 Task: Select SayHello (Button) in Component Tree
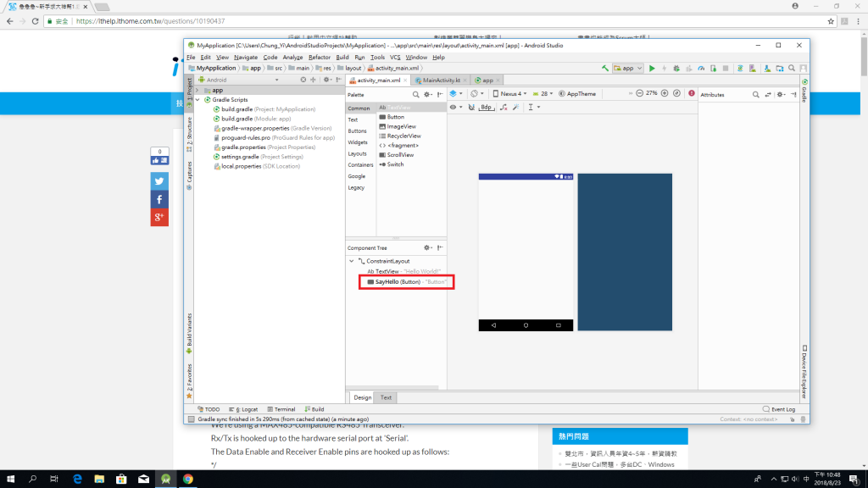pyautogui.click(x=406, y=282)
